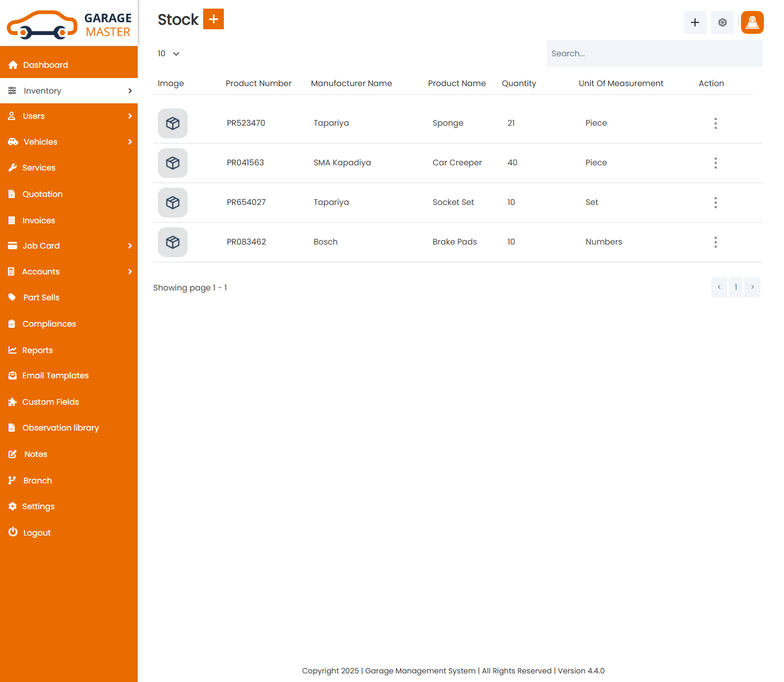The width and height of the screenshot is (784, 682).
Task: Open Observation library from the sidebar
Action: pyautogui.click(x=60, y=428)
